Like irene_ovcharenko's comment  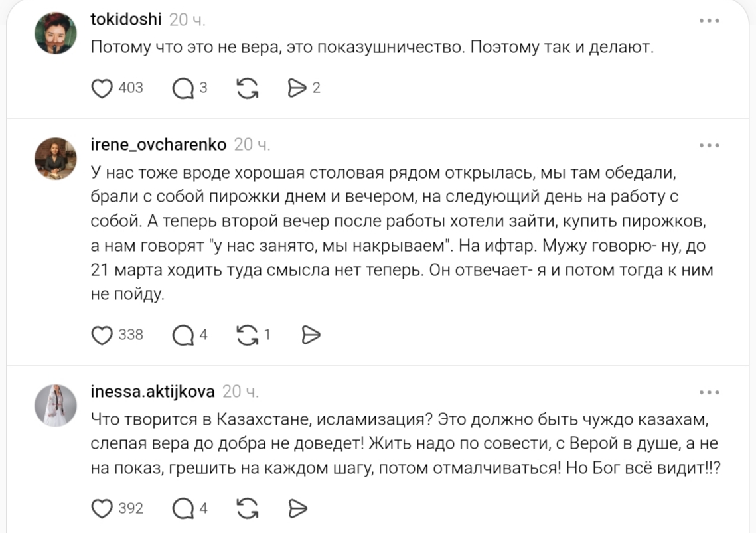point(102,335)
